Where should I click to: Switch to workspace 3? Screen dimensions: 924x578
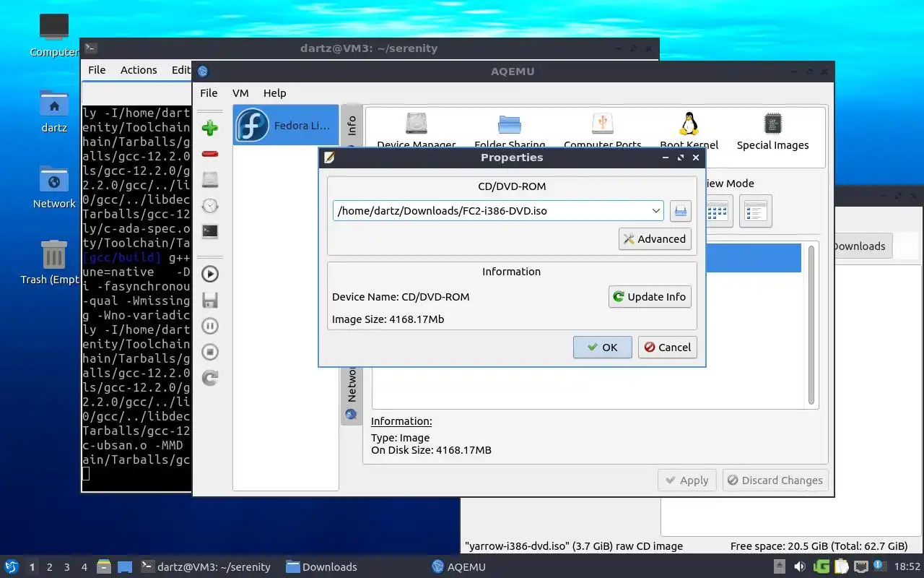tap(67, 567)
